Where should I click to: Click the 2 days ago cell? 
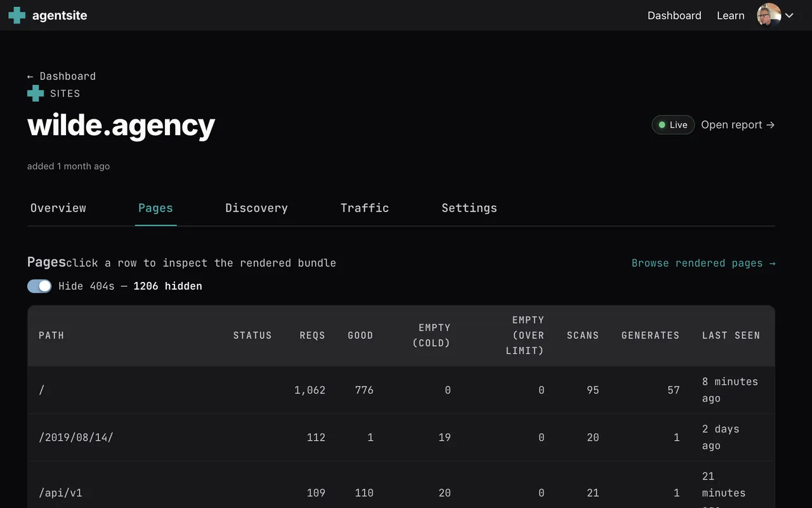[721, 438]
